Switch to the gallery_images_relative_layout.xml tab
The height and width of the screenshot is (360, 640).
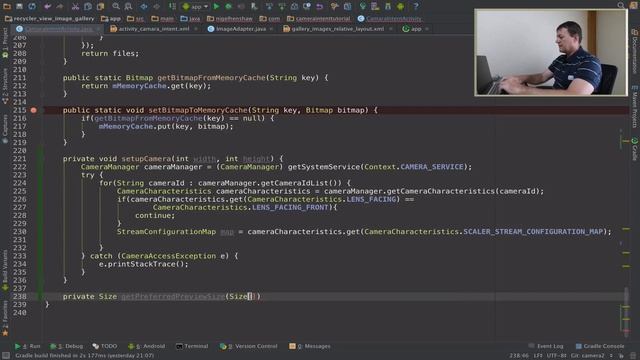pos(337,29)
